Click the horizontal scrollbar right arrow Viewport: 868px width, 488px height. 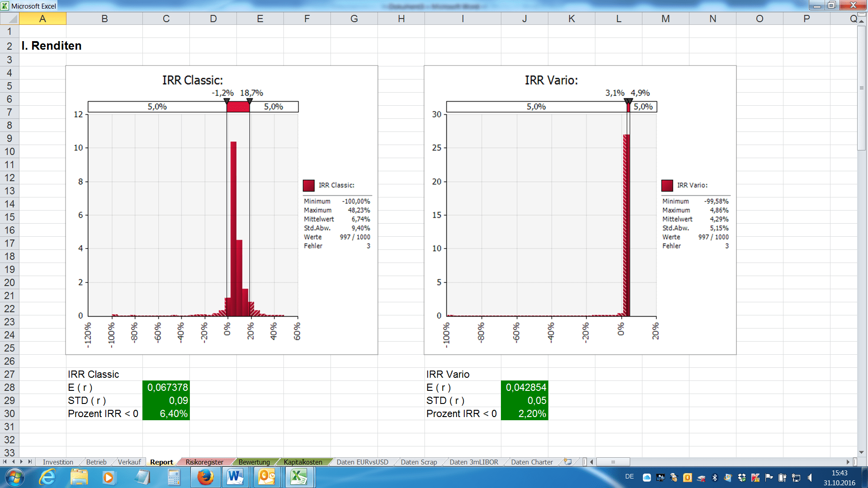pyautogui.click(x=848, y=462)
